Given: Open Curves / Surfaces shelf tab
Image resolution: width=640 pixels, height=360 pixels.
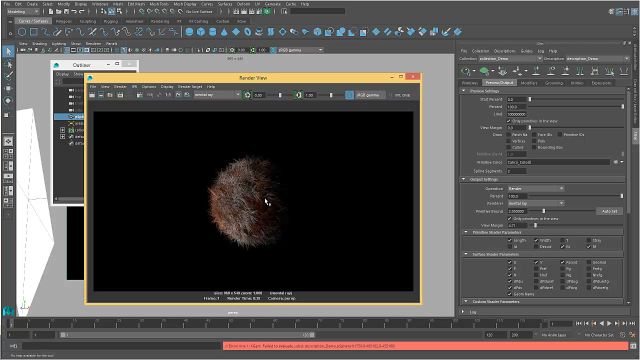Looking at the screenshot, I should [33, 21].
